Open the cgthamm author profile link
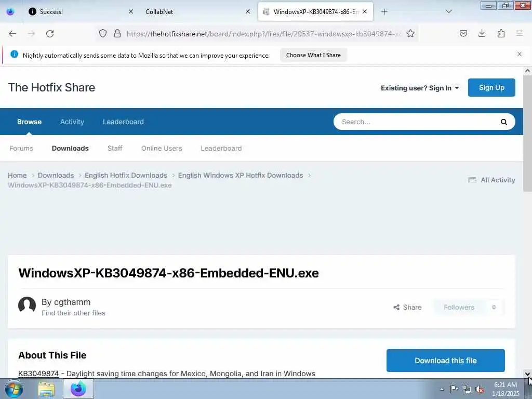 (x=72, y=302)
